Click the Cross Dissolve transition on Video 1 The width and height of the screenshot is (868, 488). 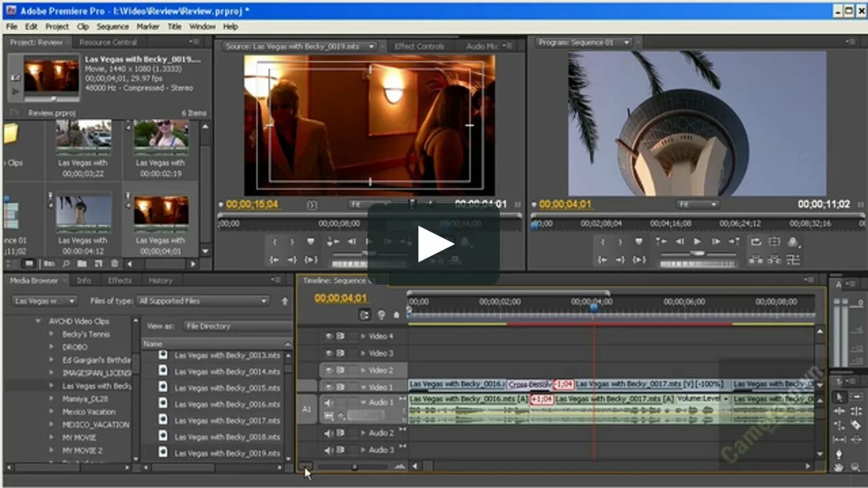[x=530, y=384]
